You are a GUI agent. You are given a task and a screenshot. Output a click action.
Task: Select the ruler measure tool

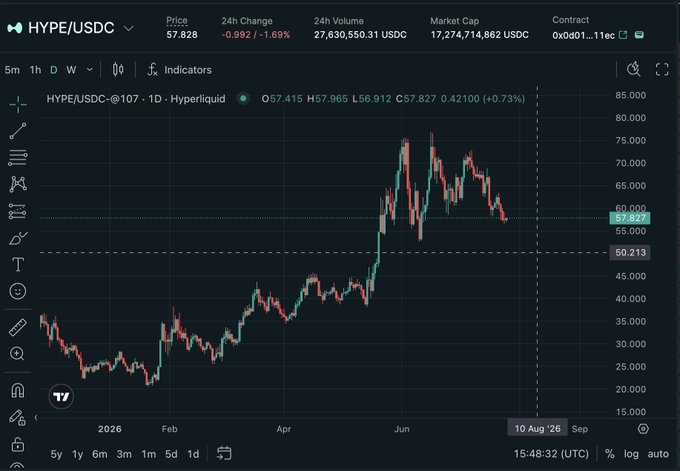[18, 327]
